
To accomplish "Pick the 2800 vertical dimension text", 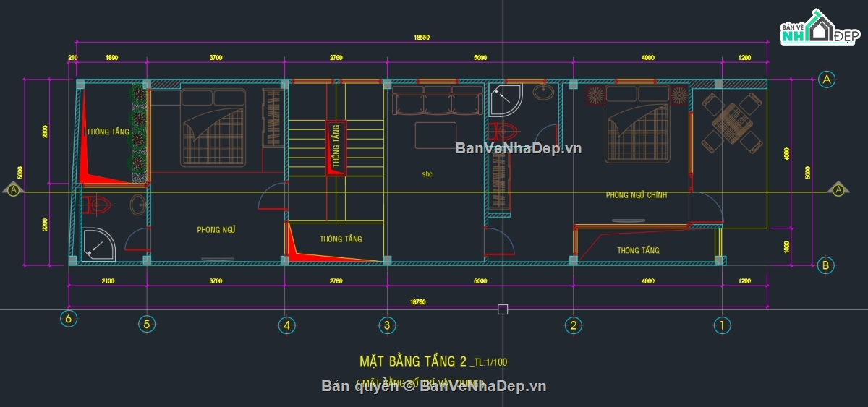I will tap(45, 132).
